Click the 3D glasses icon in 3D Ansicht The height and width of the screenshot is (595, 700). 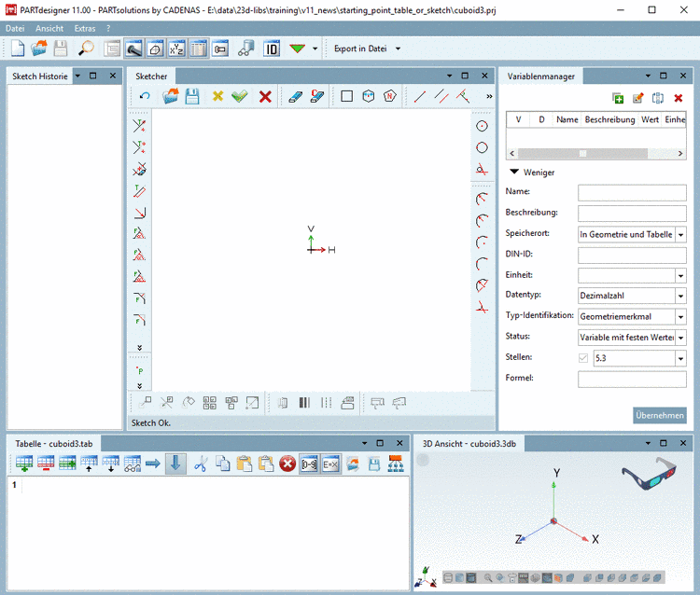tap(649, 473)
